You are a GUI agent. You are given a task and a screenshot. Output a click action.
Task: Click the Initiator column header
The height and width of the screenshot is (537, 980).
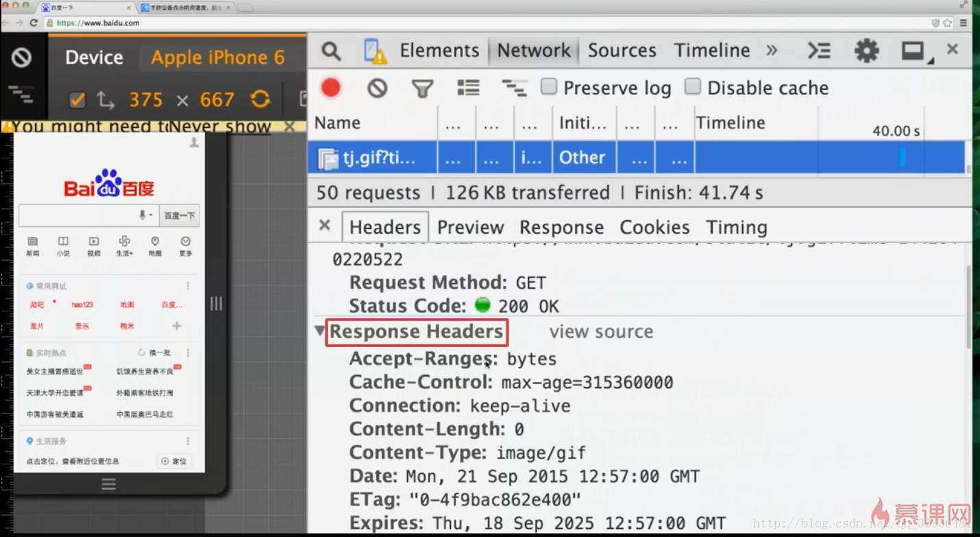click(x=584, y=123)
